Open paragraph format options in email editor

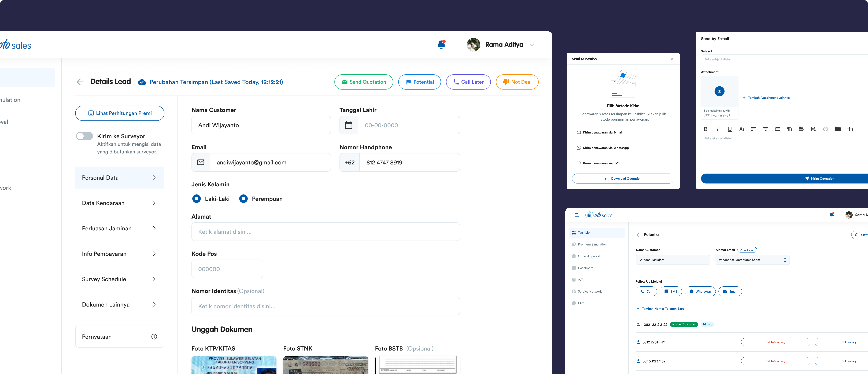pyautogui.click(x=790, y=129)
